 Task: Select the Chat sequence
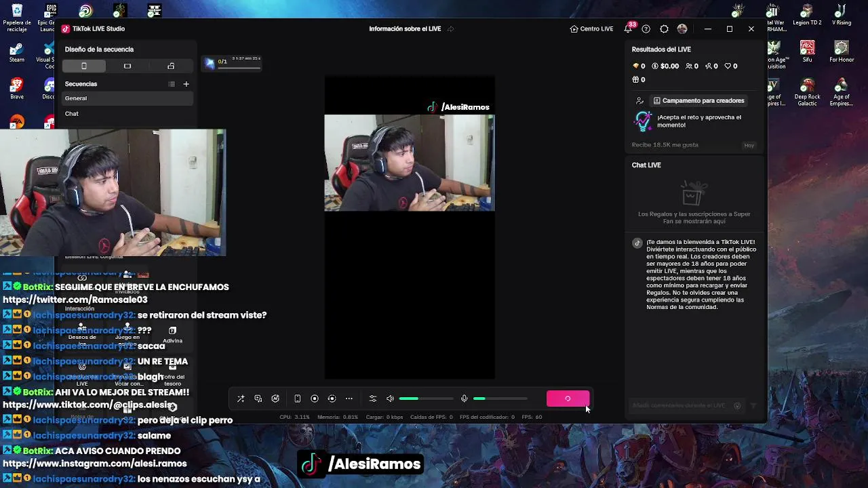coord(127,114)
